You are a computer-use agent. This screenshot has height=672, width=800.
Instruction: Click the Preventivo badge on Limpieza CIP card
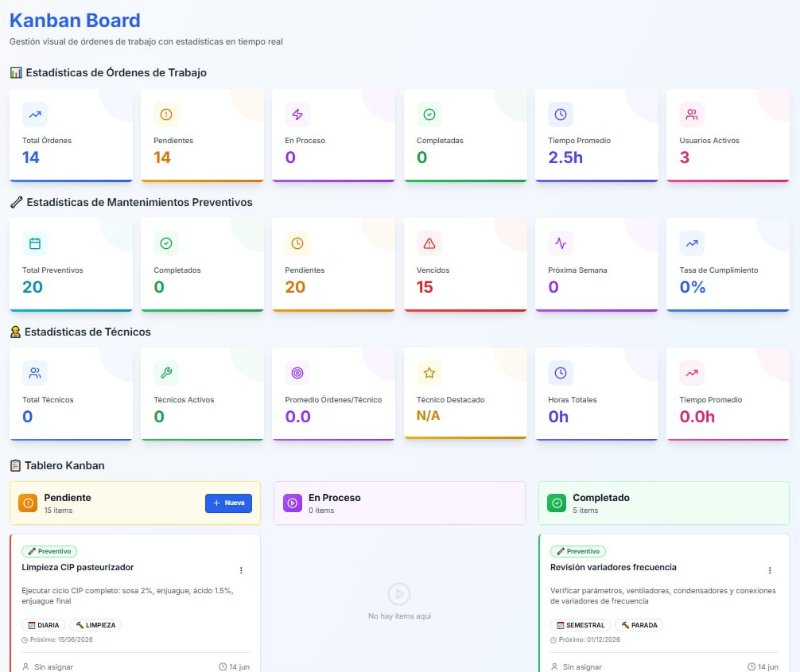(49, 551)
